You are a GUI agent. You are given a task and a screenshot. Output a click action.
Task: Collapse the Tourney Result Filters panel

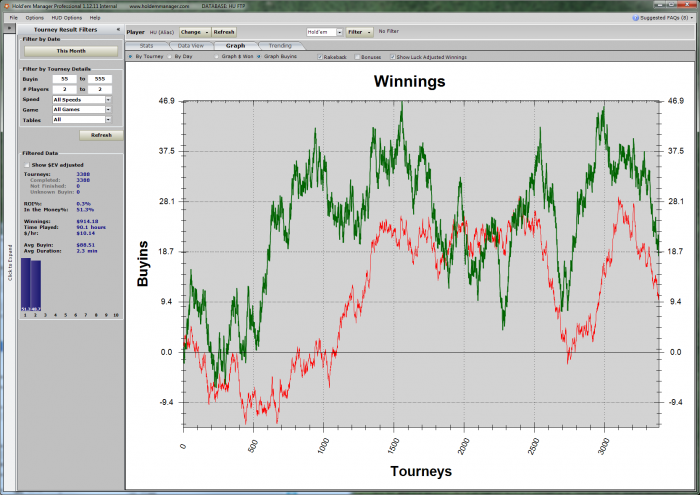(118, 29)
